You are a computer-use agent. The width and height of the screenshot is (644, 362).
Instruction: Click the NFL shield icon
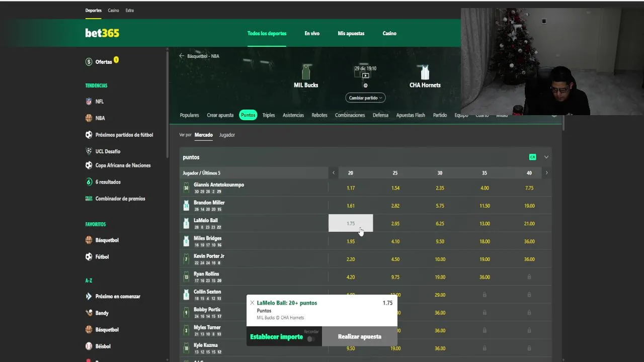click(x=89, y=102)
